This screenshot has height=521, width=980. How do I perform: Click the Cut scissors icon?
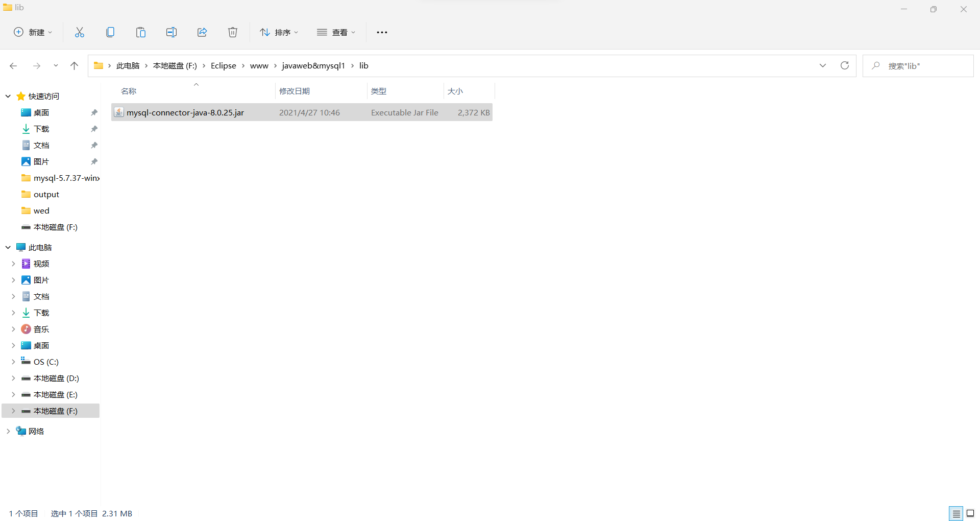tap(80, 32)
